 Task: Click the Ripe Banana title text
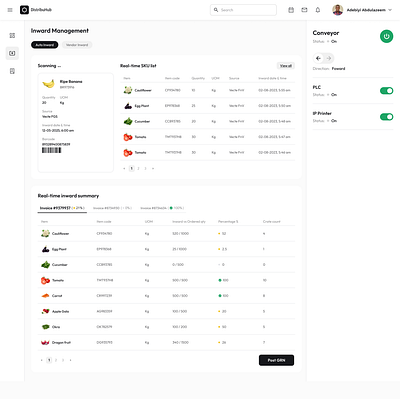click(71, 81)
